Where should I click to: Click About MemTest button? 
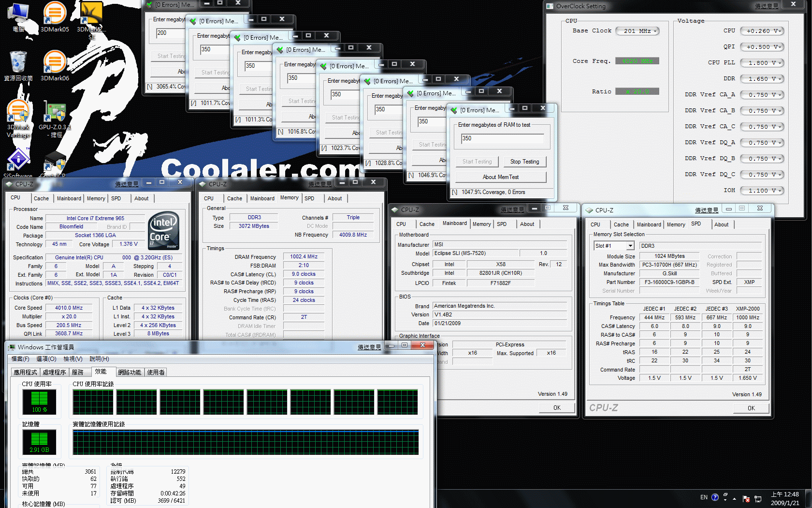point(501,177)
